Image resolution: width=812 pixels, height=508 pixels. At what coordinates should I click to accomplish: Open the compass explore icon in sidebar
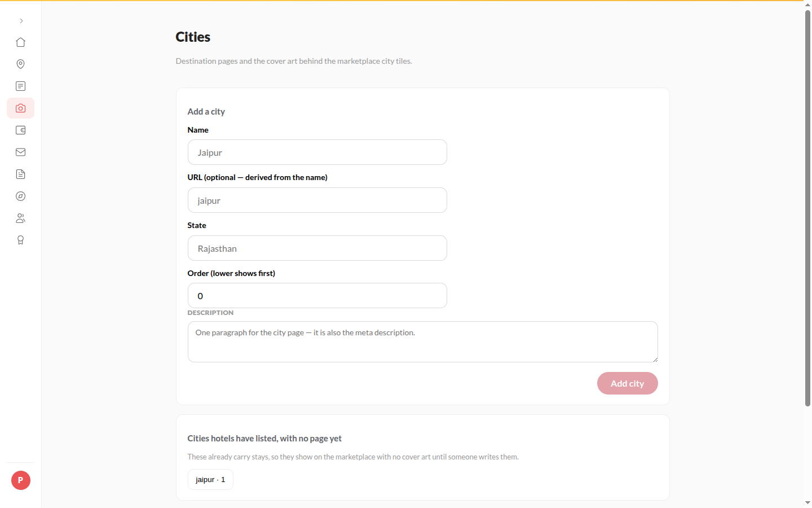pos(21,196)
